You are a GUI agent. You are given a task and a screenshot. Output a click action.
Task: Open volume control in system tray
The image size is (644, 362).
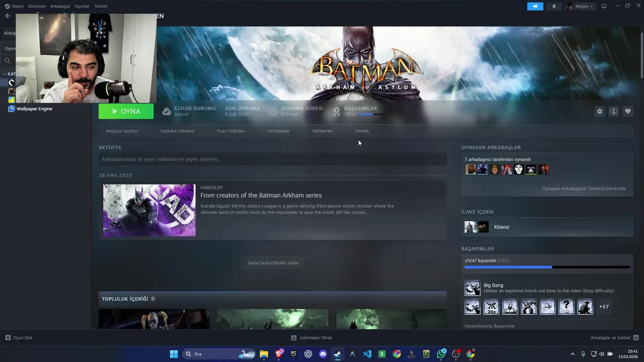601,354
